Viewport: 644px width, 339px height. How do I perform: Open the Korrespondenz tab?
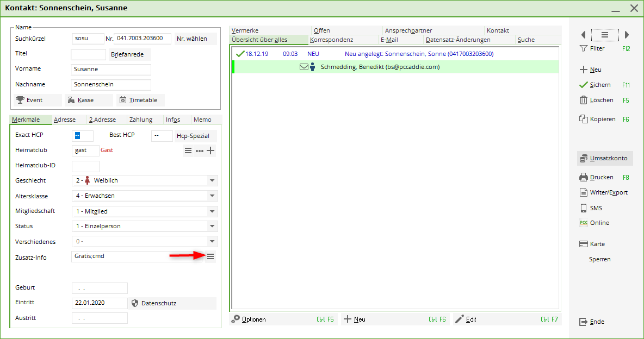[332, 40]
